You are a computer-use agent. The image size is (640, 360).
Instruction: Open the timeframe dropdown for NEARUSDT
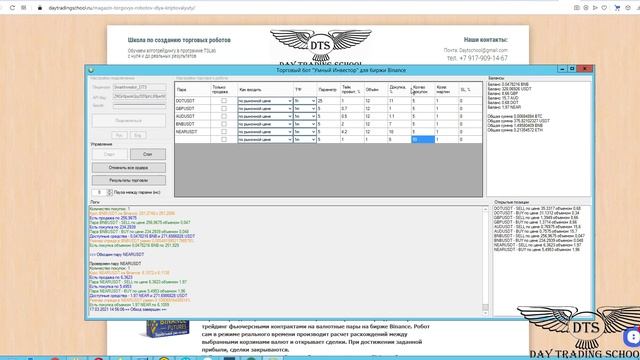coord(305,132)
